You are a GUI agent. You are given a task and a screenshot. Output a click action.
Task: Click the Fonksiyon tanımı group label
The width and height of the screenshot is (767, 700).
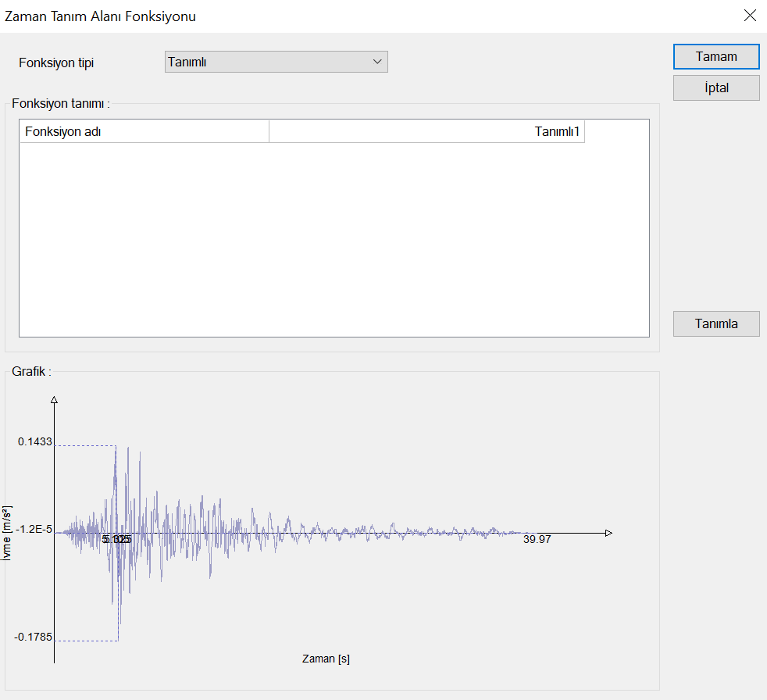(x=60, y=103)
